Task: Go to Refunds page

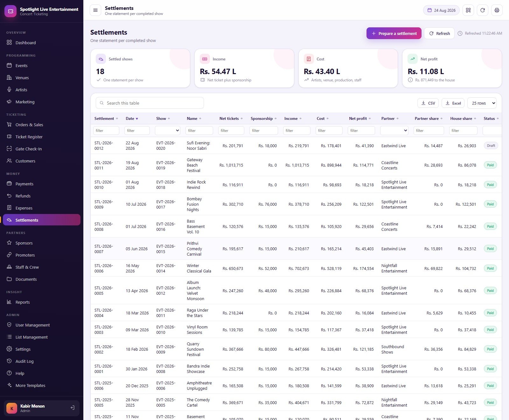Action: tap(42, 196)
